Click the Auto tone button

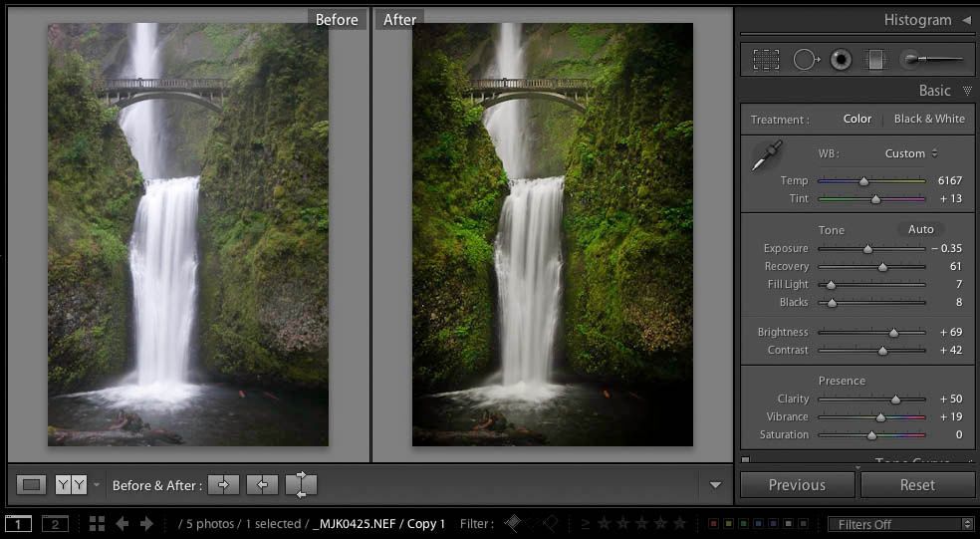tap(920, 229)
